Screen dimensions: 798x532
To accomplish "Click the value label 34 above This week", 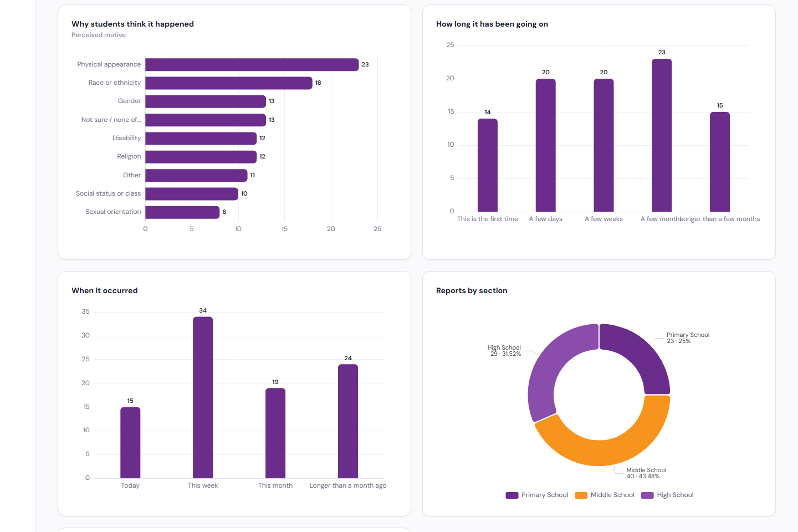I will (x=203, y=311).
